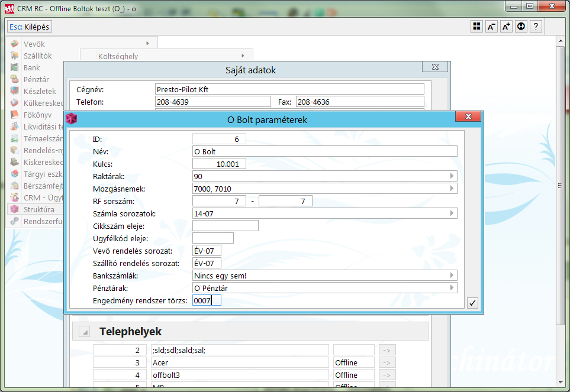570x392 pixels.
Task: Open help with question mark icon
Action: (536, 27)
